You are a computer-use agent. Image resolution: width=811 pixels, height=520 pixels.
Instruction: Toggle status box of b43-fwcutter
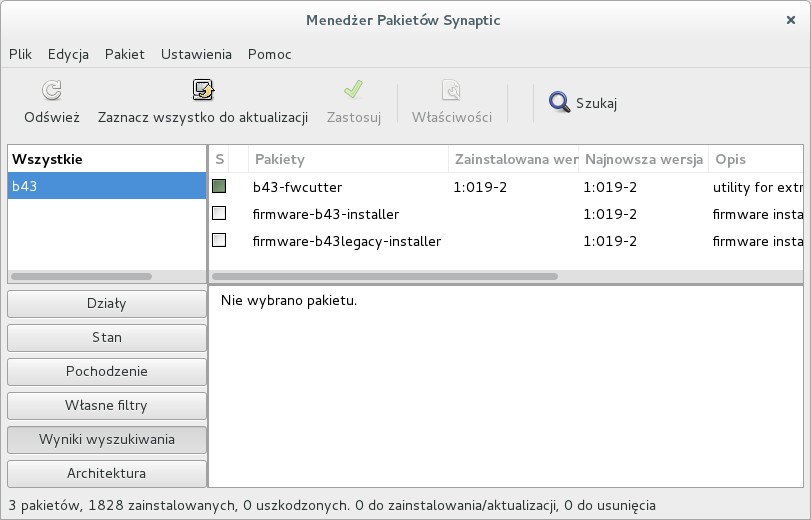(219, 186)
